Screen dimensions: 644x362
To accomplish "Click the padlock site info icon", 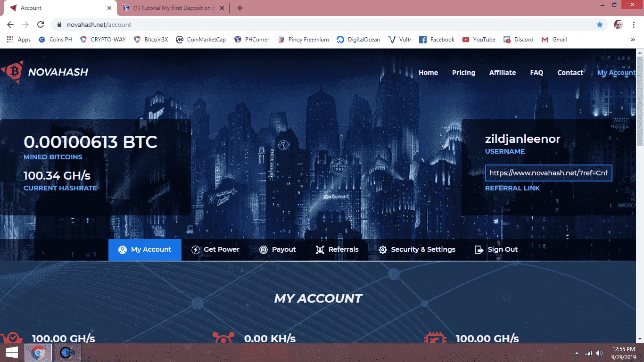I will coord(59,25).
